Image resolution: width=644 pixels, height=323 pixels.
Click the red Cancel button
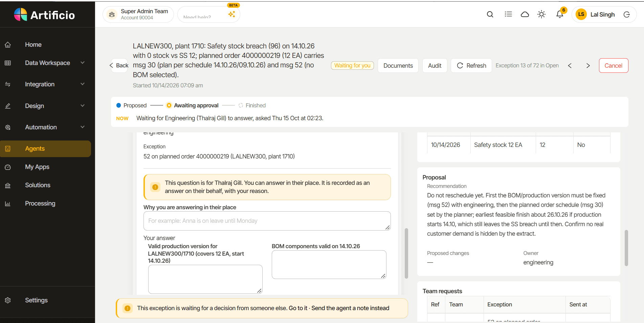pyautogui.click(x=613, y=66)
